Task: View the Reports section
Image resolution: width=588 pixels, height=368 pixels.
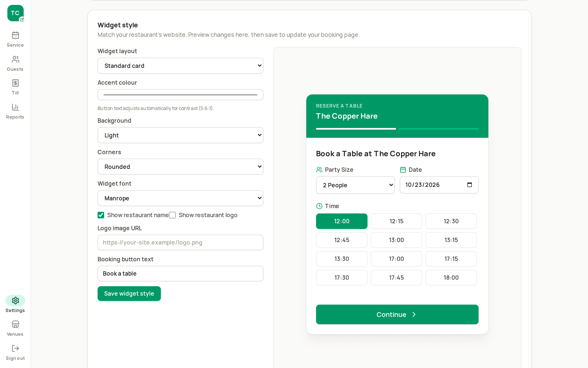Action: [15, 111]
